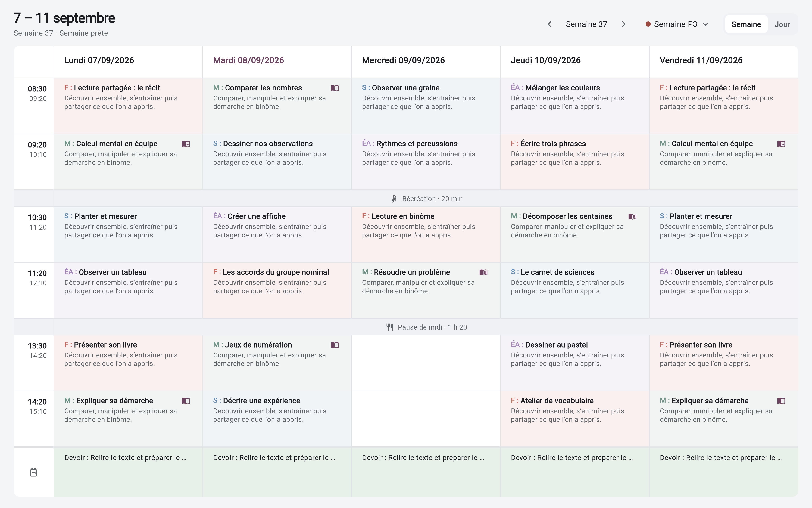The image size is (812, 508).
Task: Click the Semaine 37 week label
Action: (586, 24)
